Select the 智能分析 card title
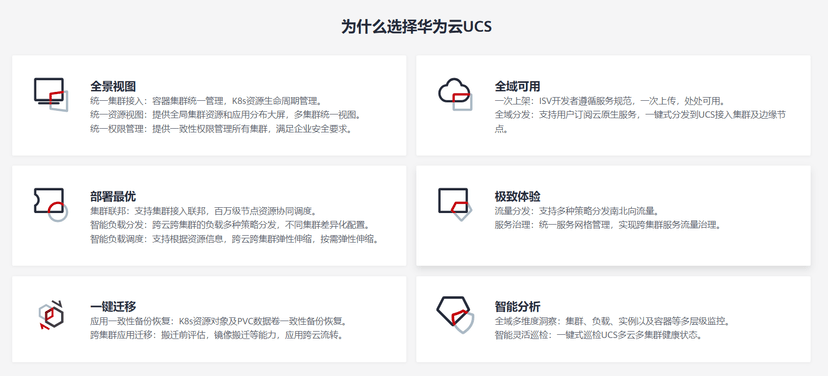This screenshot has width=828, height=376. point(517,306)
